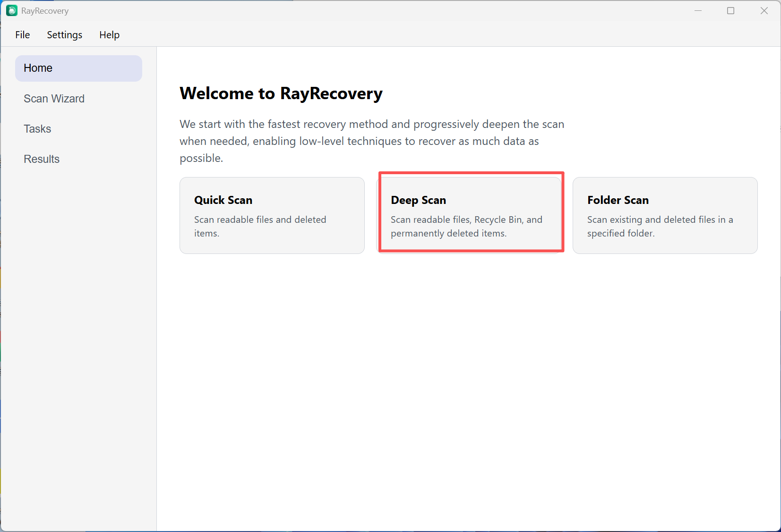Minimize the RayRecovery window
The image size is (781, 532).
click(698, 11)
